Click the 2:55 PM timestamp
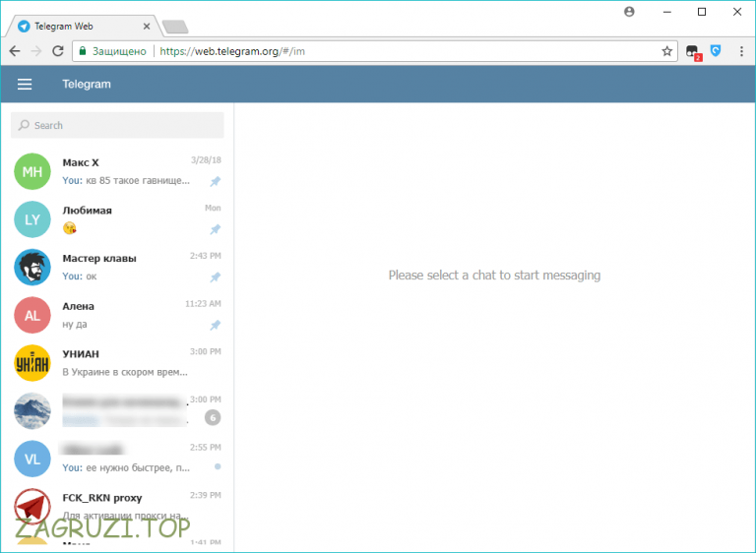The width and height of the screenshot is (756, 553). (206, 448)
